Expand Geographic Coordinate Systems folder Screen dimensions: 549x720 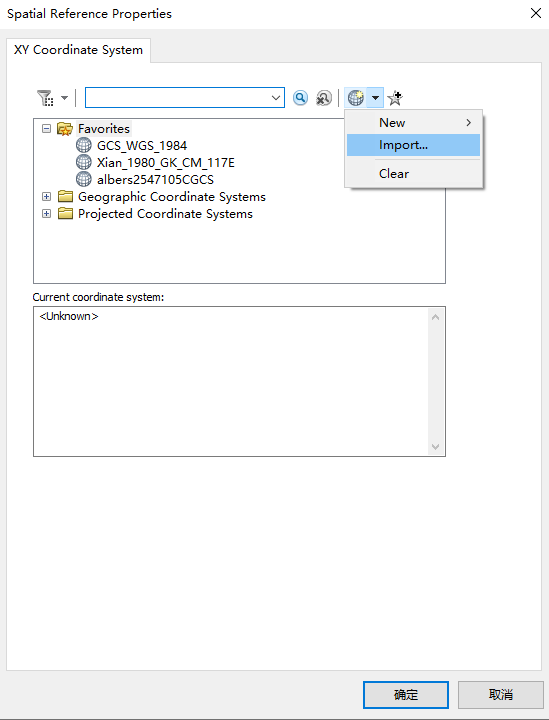46,197
